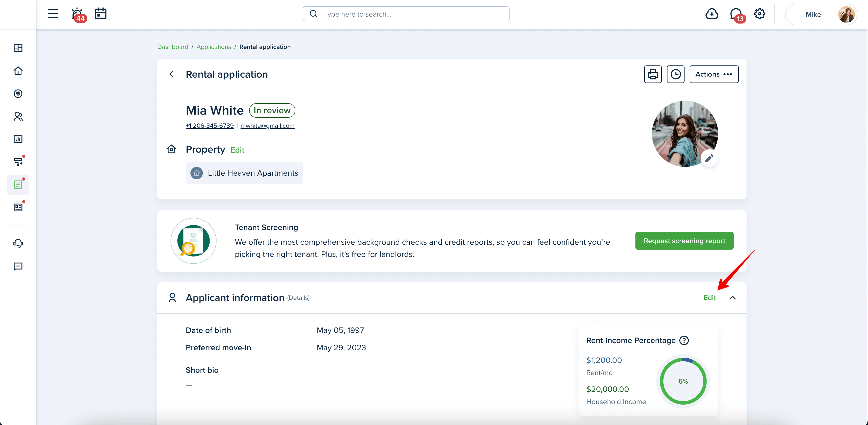
Task: Click the $20,000.00 household income value
Action: click(608, 389)
